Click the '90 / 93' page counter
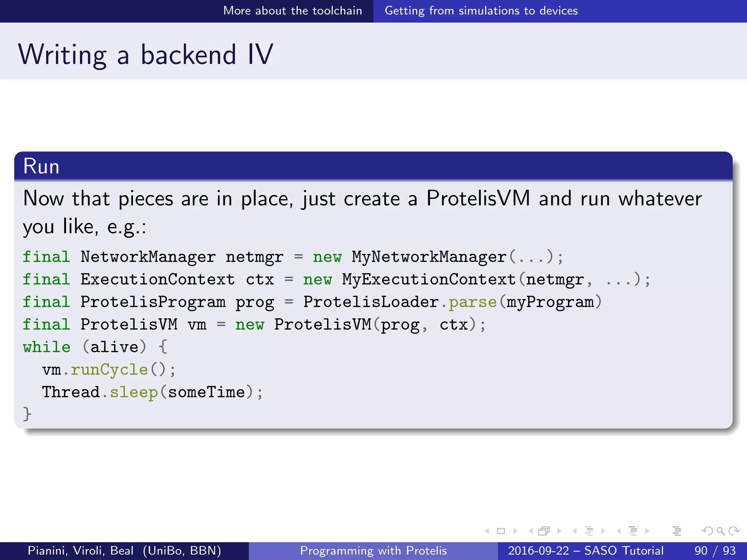The width and height of the screenshot is (747, 560). point(715,551)
